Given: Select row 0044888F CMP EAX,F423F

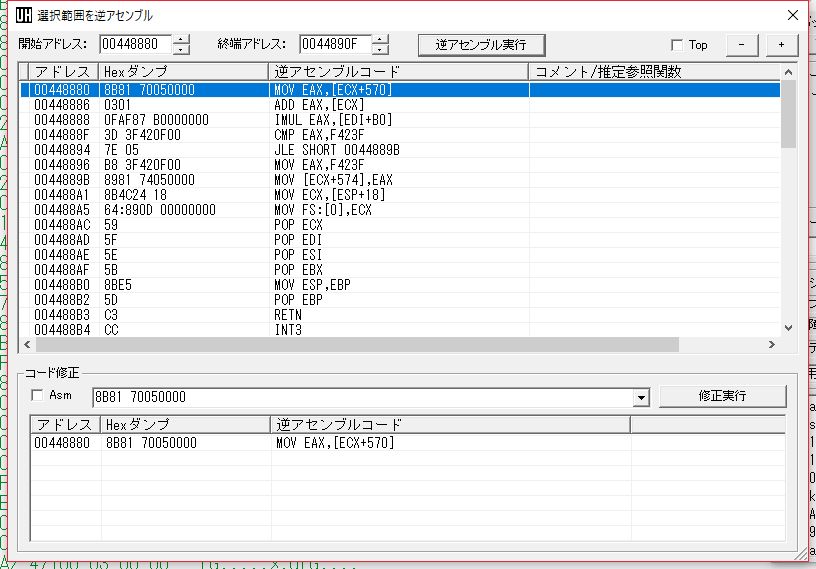Looking at the screenshot, I should pos(400,135).
